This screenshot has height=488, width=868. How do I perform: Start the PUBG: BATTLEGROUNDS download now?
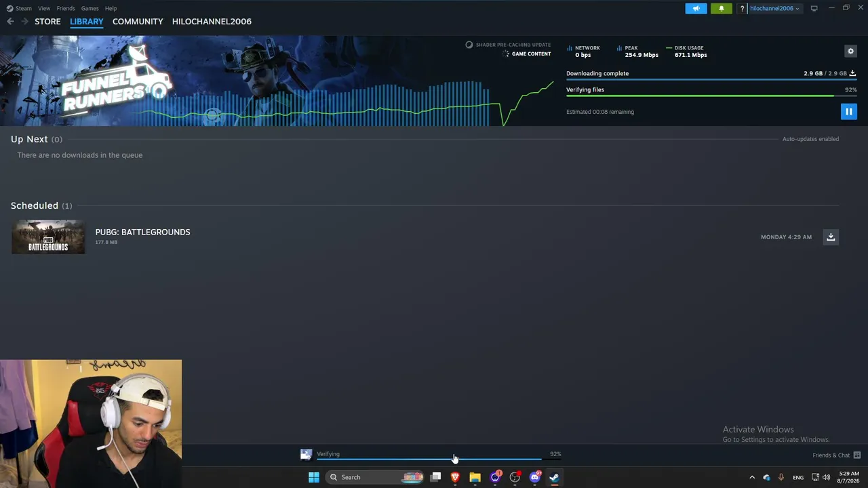coord(831,237)
